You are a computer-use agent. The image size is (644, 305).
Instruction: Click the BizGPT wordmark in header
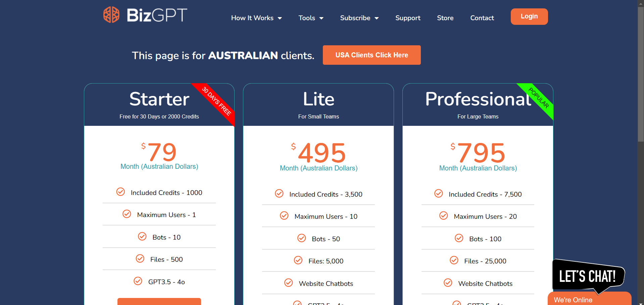point(157,15)
